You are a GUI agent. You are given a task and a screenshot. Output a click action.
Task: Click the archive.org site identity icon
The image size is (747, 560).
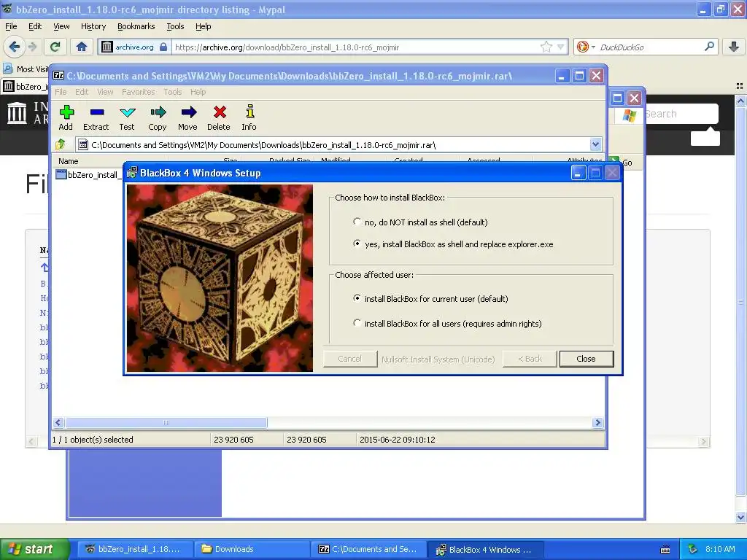click(x=107, y=47)
